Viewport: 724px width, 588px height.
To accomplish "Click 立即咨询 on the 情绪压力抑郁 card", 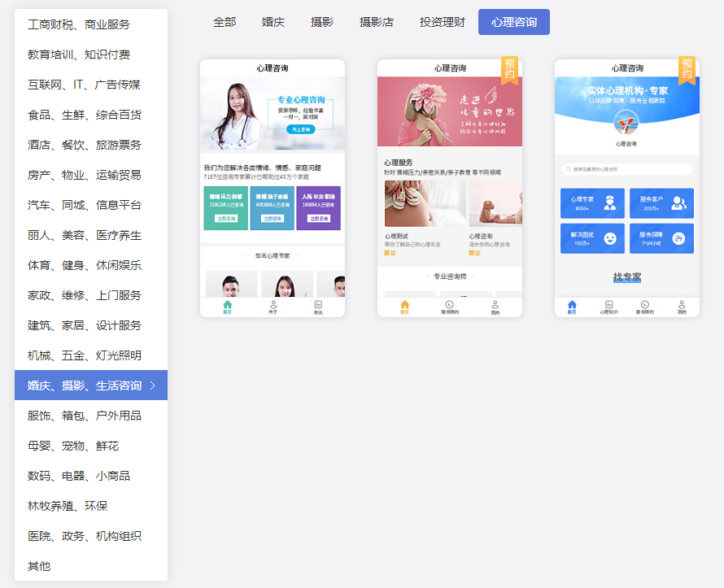I will pyautogui.click(x=227, y=219).
